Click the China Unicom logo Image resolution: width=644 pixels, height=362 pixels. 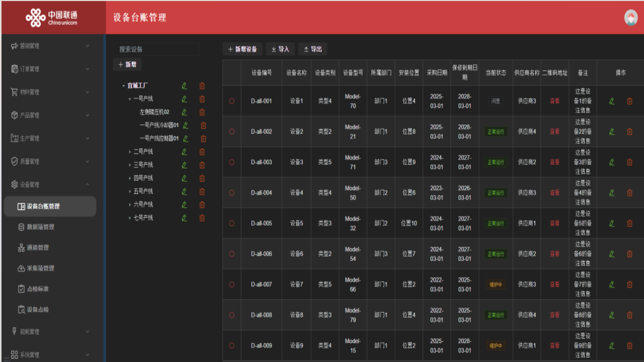(53, 17)
